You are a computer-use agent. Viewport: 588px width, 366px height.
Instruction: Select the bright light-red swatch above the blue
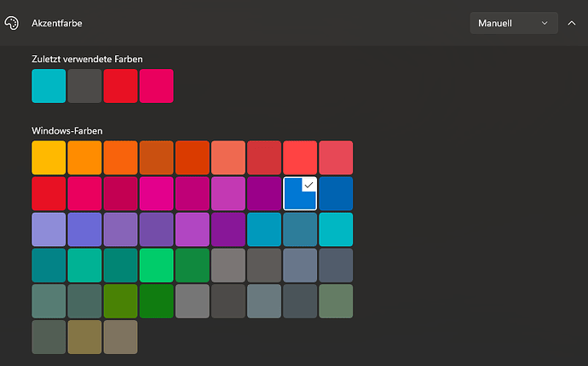[x=300, y=157]
